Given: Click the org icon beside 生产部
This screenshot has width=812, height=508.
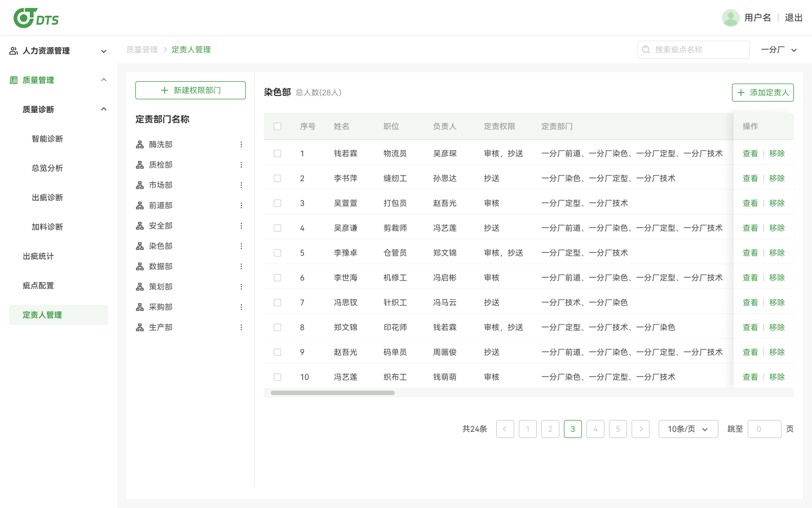Looking at the screenshot, I should coord(140,327).
